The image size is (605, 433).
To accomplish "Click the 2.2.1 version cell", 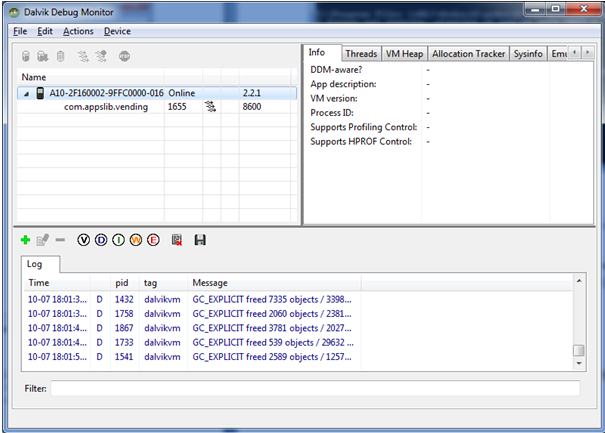I will point(252,93).
